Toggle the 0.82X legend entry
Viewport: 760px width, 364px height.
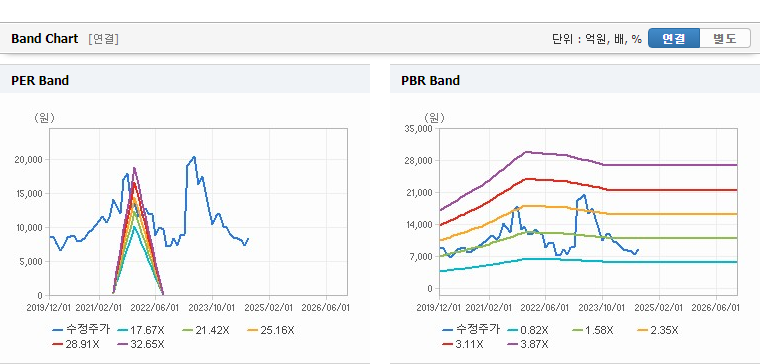click(x=528, y=330)
